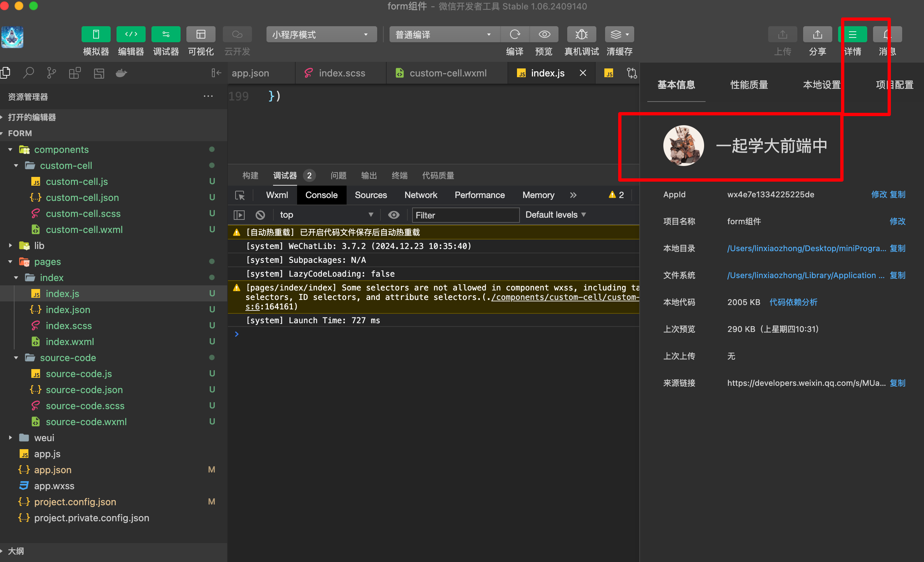The width and height of the screenshot is (924, 562).
Task: Expand the weui folder
Action: pos(114,438)
